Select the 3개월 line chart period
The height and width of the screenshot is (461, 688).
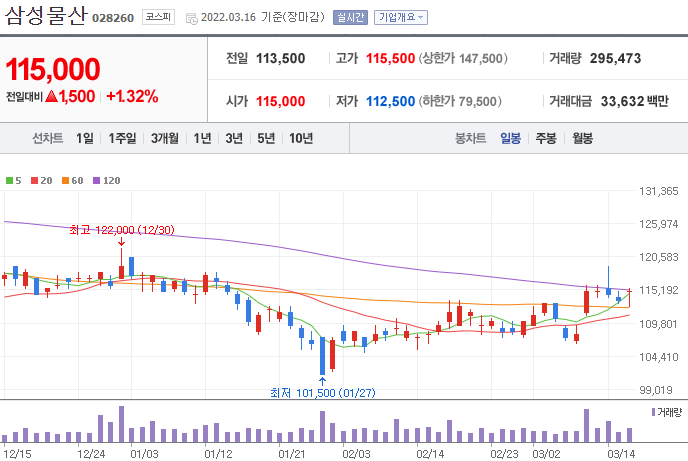165,139
